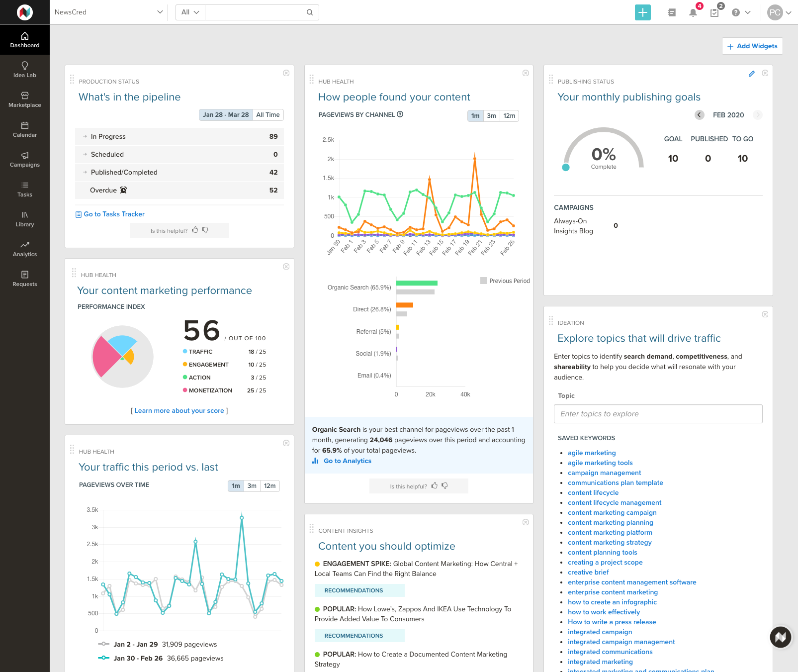Open Go to Analytics link

click(342, 461)
